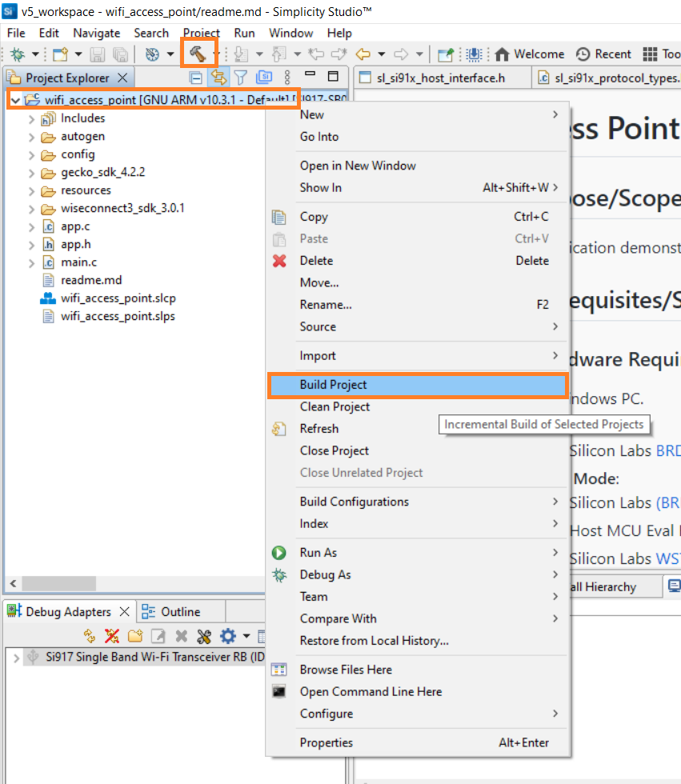This screenshot has height=784, width=681.
Task: Open dropdown arrow beside the Build hammer
Action: click(x=215, y=54)
